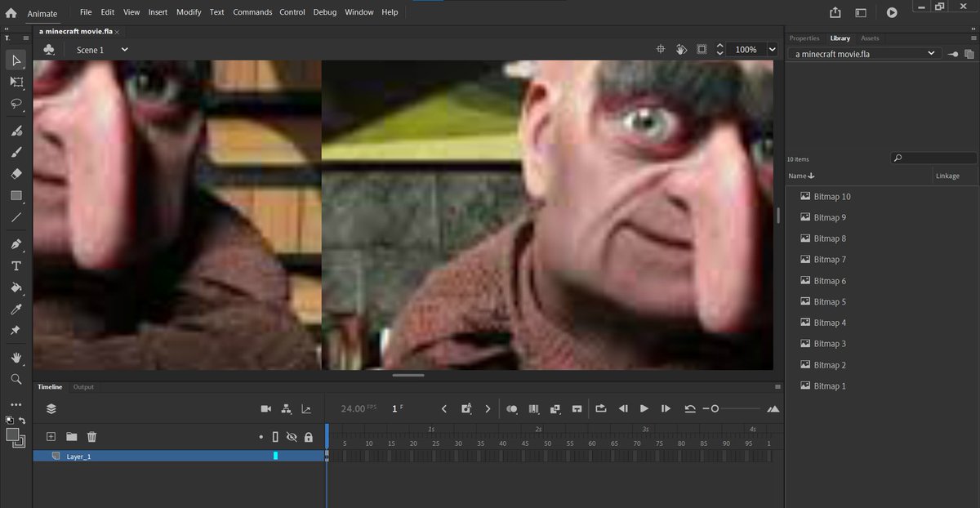Toggle default stroke and fill colors icon
The width and height of the screenshot is (980, 508).
(10, 421)
